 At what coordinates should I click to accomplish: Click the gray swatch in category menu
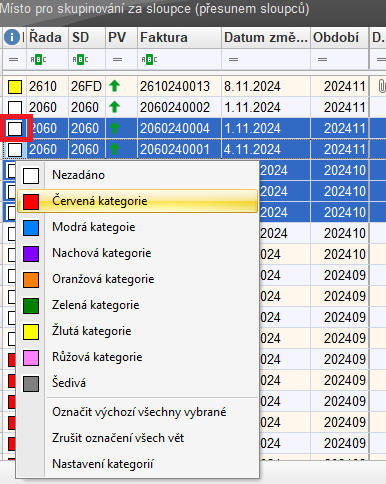coord(31,384)
